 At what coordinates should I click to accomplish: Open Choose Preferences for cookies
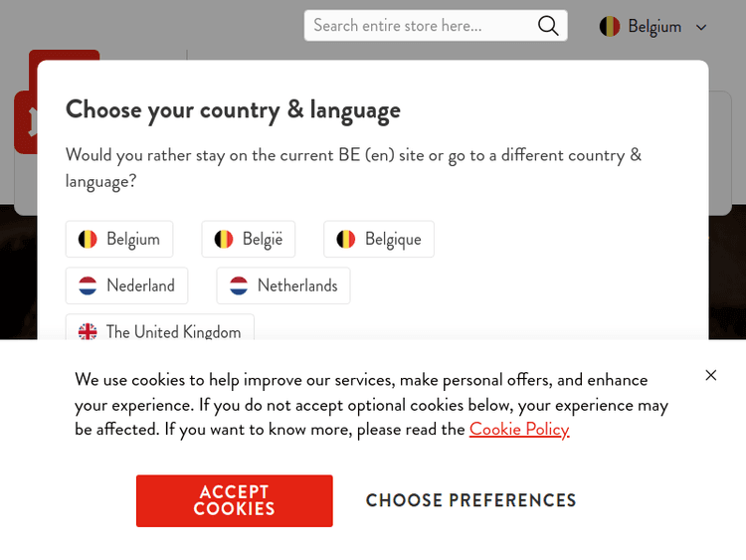470,500
